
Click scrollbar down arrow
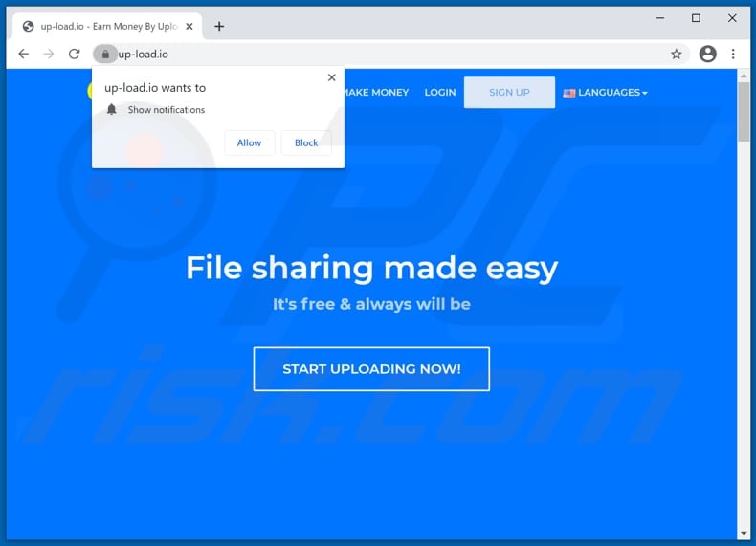(x=744, y=533)
